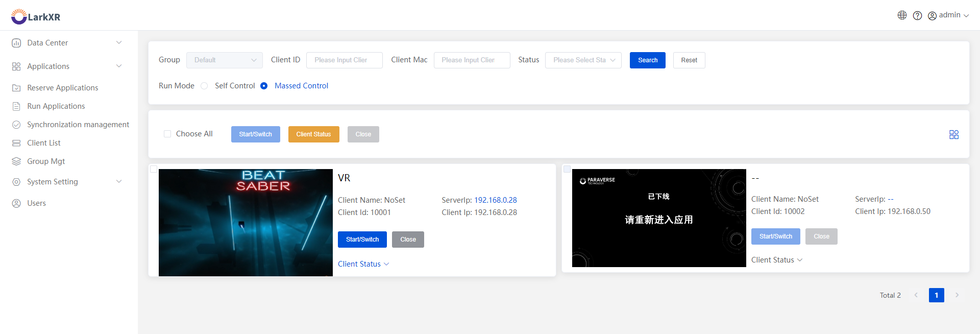
Task: Click the Users person icon
Action: pyautogui.click(x=16, y=203)
